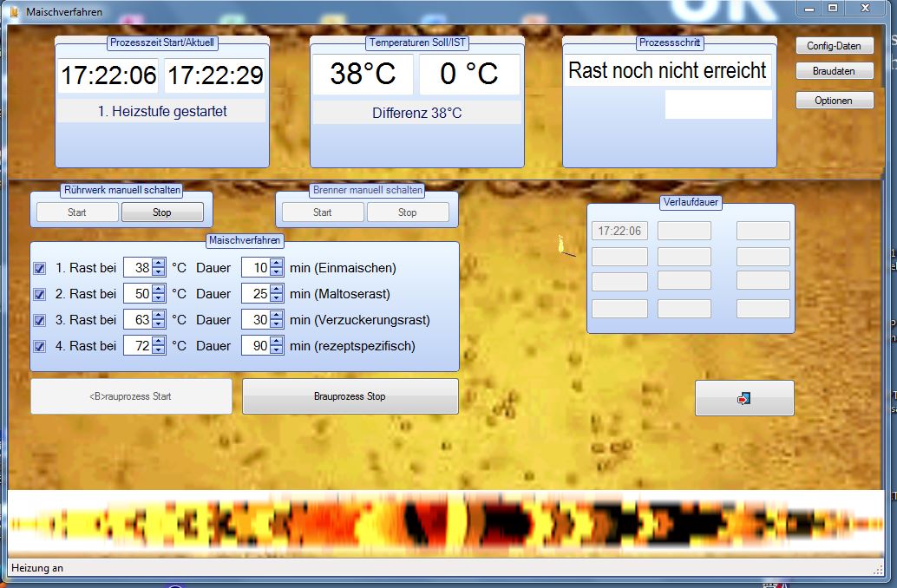This screenshot has height=588, width=897.
Task: Disable the 4. Rast checkbox
Action: coord(39,346)
